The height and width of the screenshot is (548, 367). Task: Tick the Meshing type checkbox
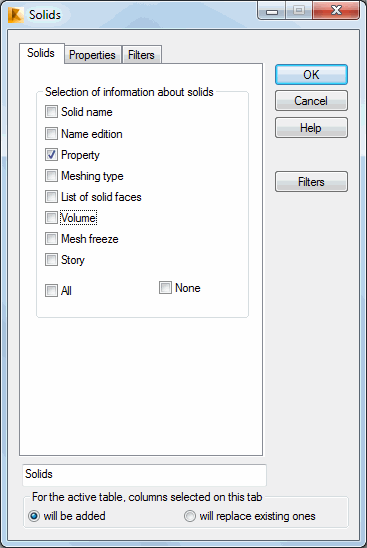pos(51,175)
